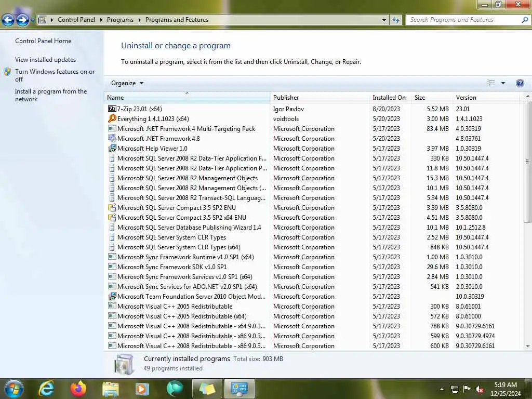Expand the arrow after Control Panel breadcrumb
532x399 pixels.
click(101, 20)
